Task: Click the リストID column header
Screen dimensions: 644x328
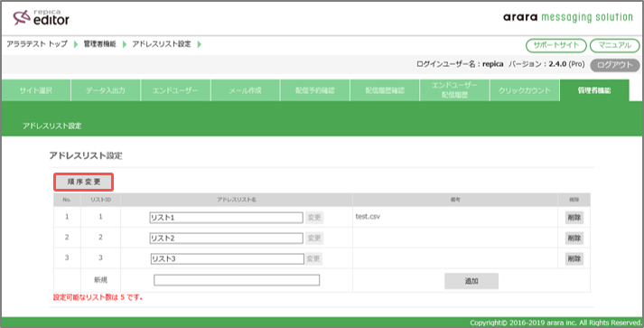Action: [x=100, y=200]
